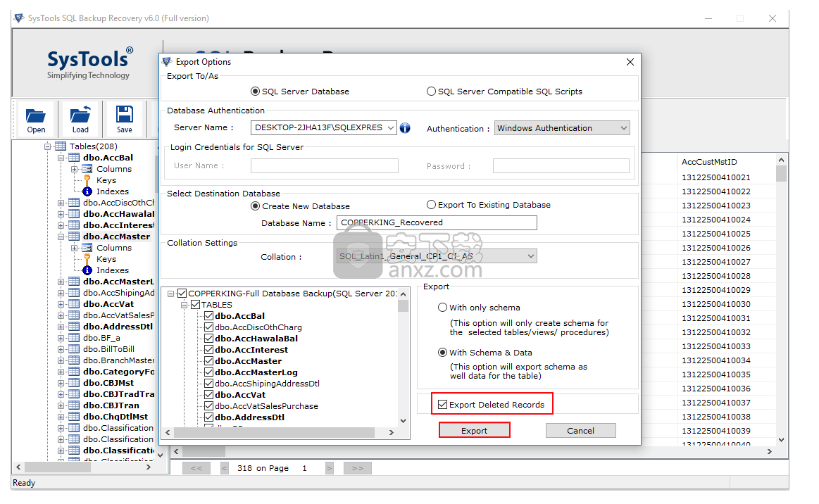Collapse COPPERKING-Full Database Backup root node
Screen dimensions: 819x504
pyautogui.click(x=171, y=294)
